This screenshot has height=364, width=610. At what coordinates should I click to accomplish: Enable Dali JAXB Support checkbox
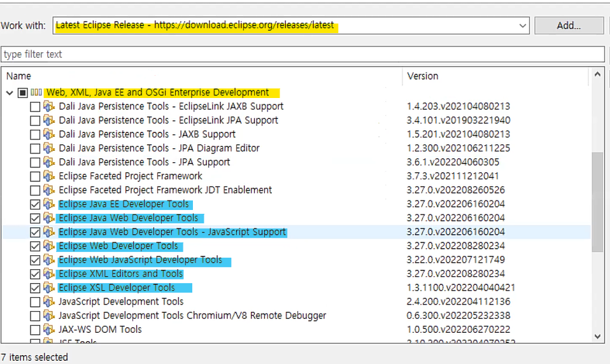35,134
